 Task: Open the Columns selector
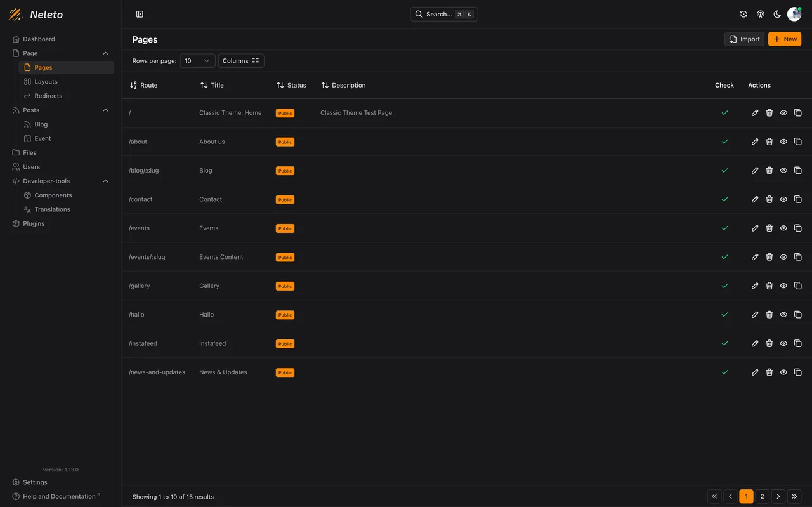(241, 61)
